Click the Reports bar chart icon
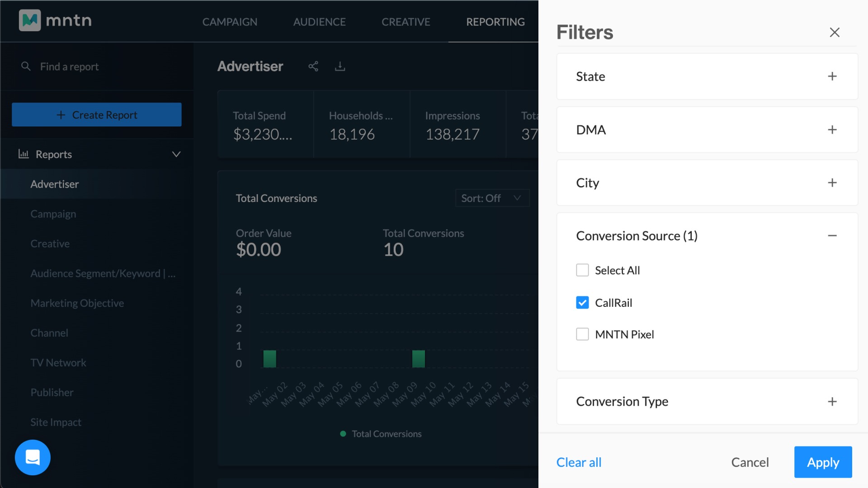The image size is (868, 488). [x=24, y=154]
